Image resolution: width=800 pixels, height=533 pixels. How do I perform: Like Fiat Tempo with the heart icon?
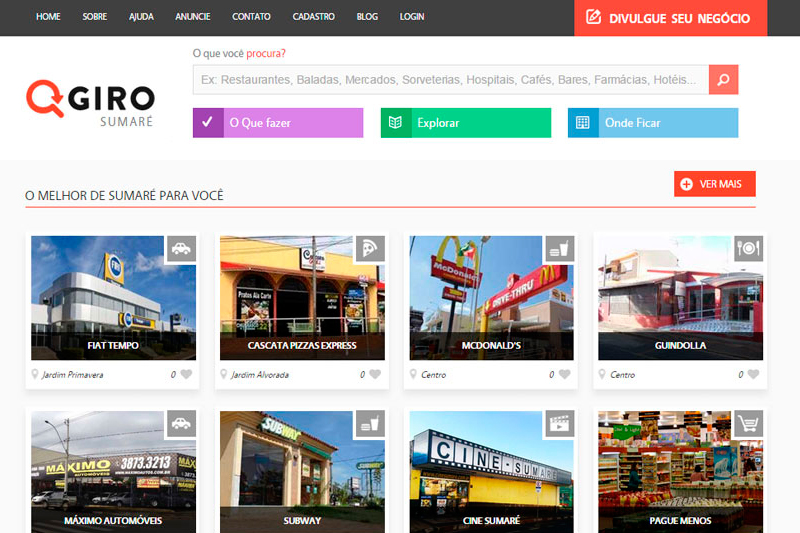coord(186,375)
